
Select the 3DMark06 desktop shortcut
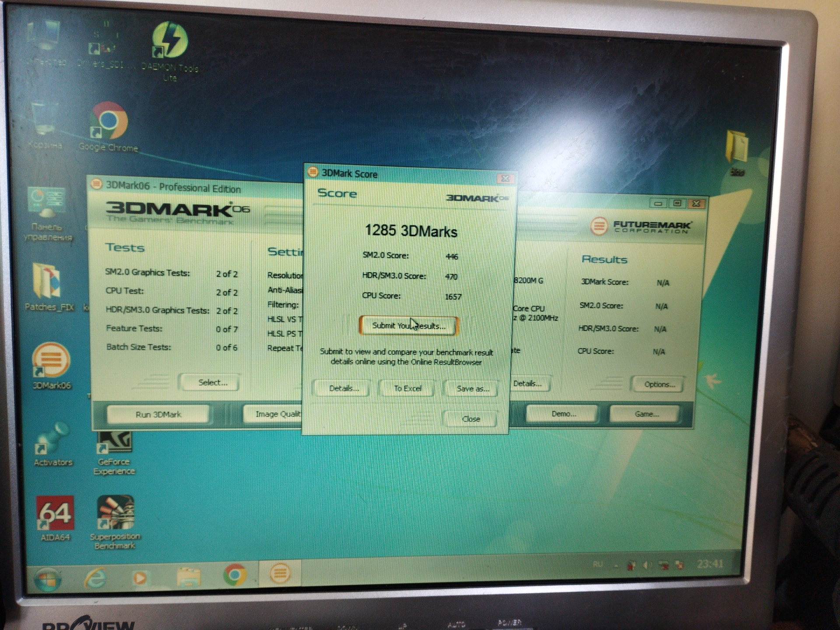(51, 367)
